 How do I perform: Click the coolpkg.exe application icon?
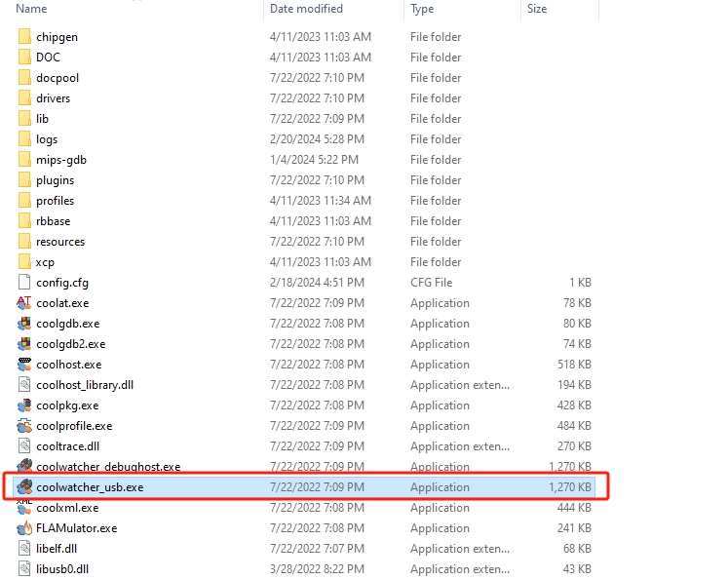(25, 405)
